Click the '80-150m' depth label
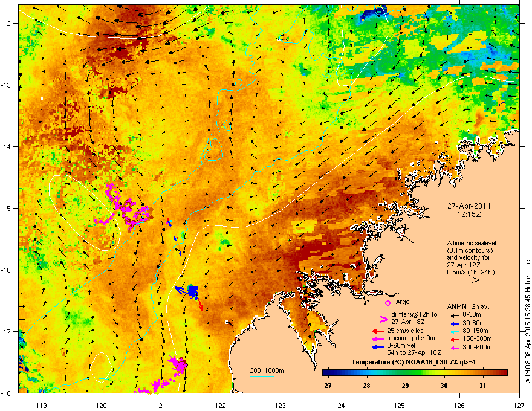The width and height of the screenshot is (532, 411). (x=475, y=331)
